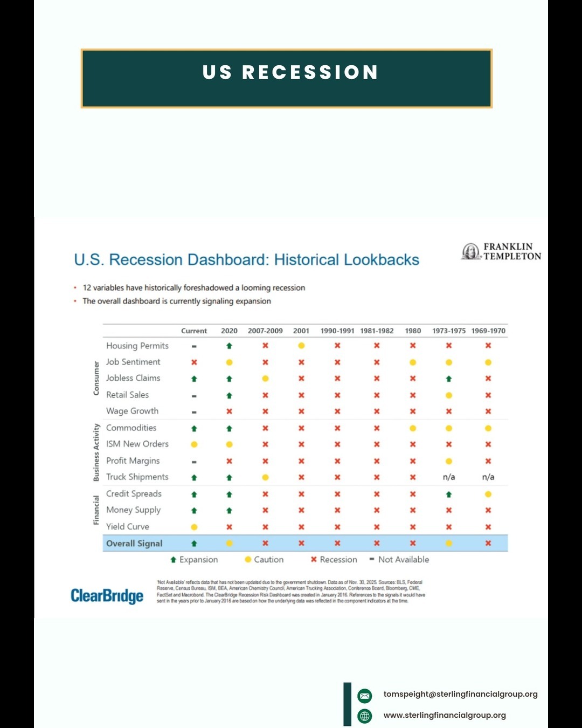The image size is (582, 728).
Task: Open the www.sterlingfinancialgroup.org website link
Action: click(x=444, y=715)
